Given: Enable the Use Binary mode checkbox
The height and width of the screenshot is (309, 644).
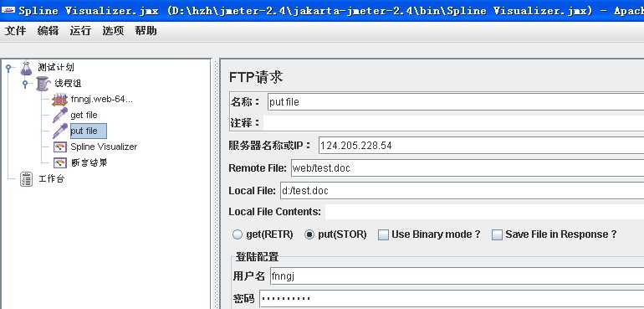Looking at the screenshot, I should 383,235.
